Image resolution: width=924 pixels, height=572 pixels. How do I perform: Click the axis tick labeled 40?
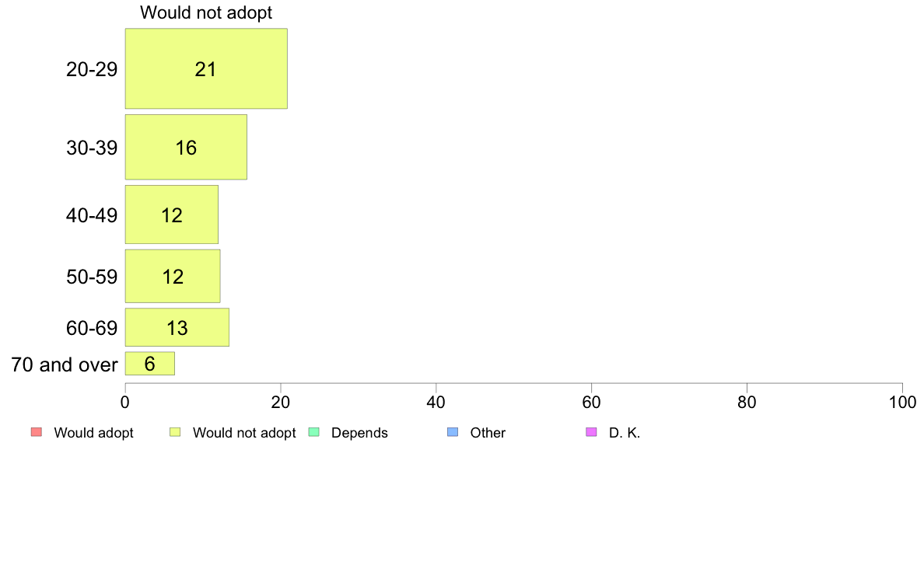(436, 403)
